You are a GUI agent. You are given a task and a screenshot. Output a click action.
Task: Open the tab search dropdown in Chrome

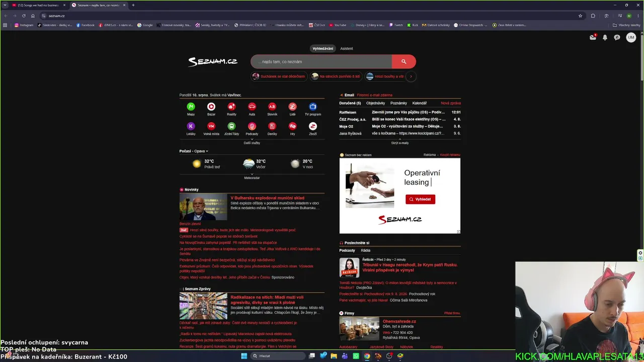pyautogui.click(x=5, y=5)
